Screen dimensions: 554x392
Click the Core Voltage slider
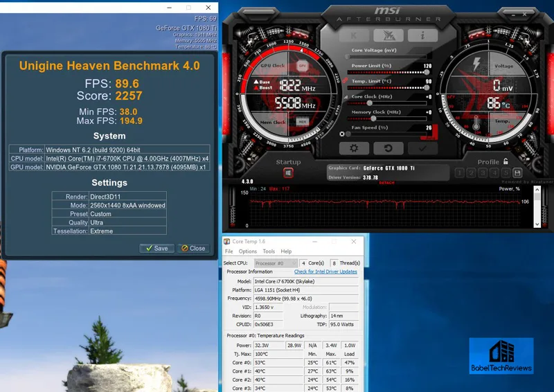(x=387, y=57)
